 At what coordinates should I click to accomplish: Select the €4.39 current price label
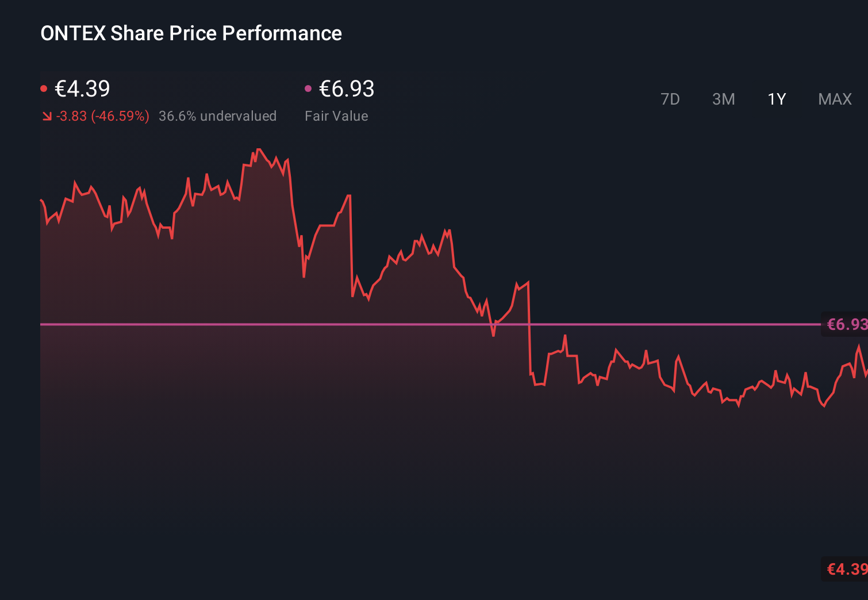tap(82, 89)
